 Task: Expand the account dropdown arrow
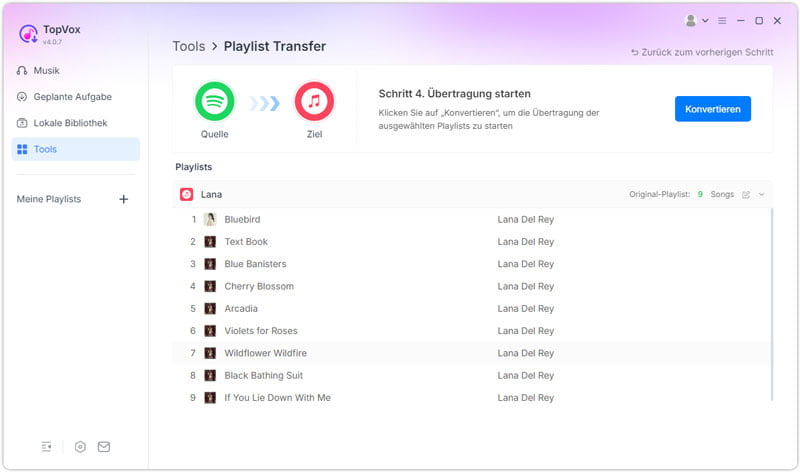705,21
